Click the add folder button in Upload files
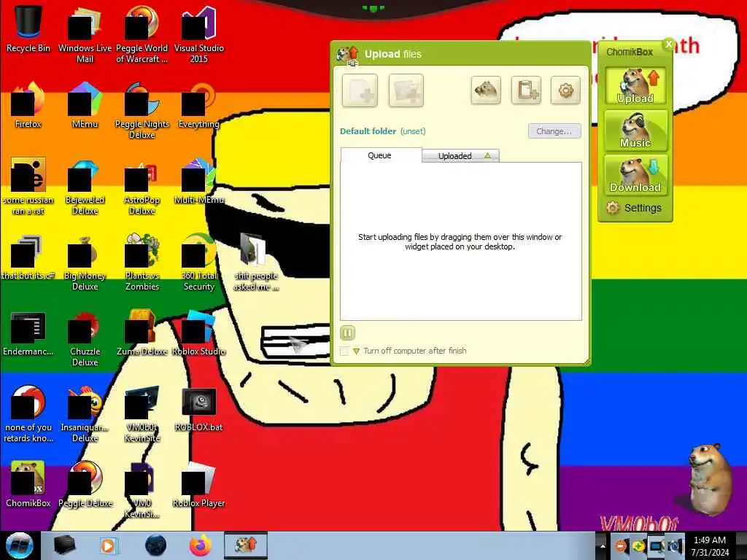This screenshot has height=560, width=747. (406, 90)
